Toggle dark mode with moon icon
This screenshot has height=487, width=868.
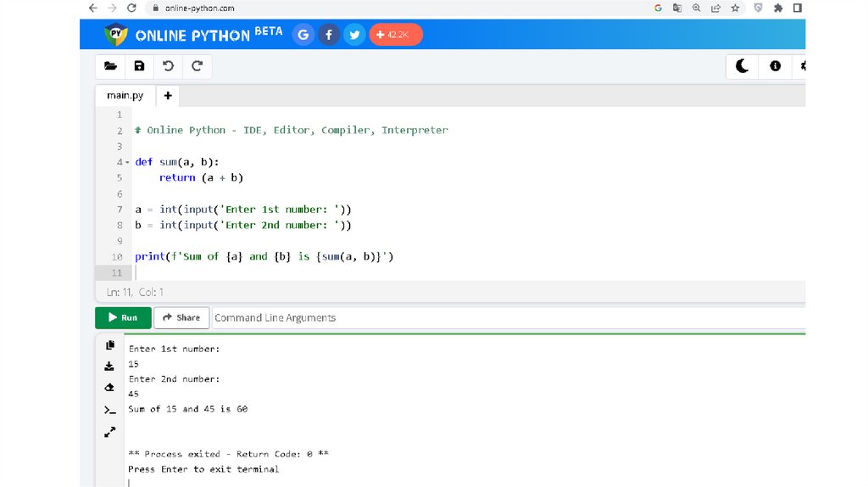(742, 66)
